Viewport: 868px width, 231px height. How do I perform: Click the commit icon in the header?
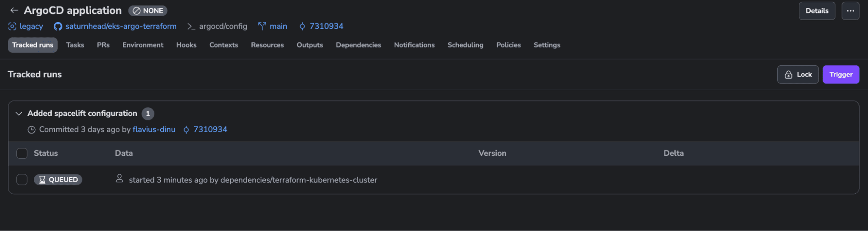(x=302, y=27)
